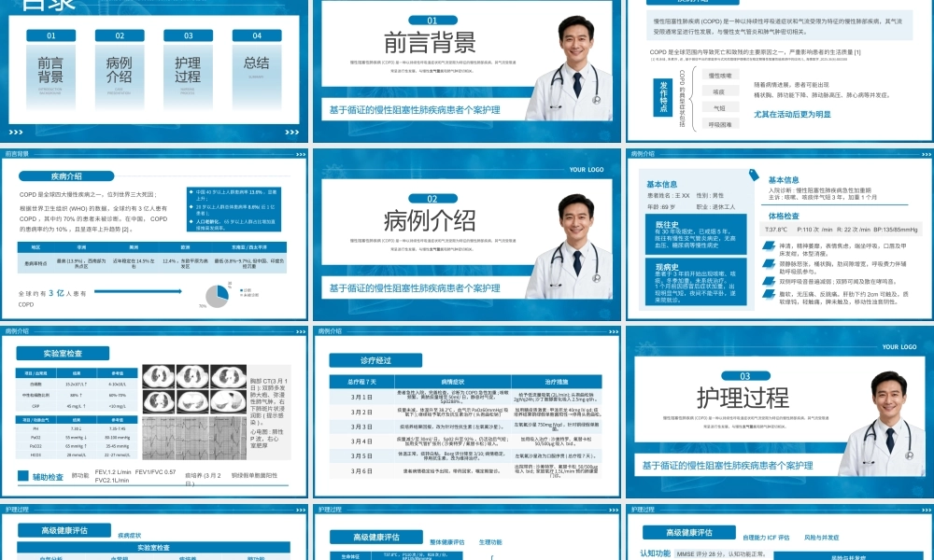Click the left >>> arrows on the 目录 slide
This screenshot has height=560, width=934.
16,133
